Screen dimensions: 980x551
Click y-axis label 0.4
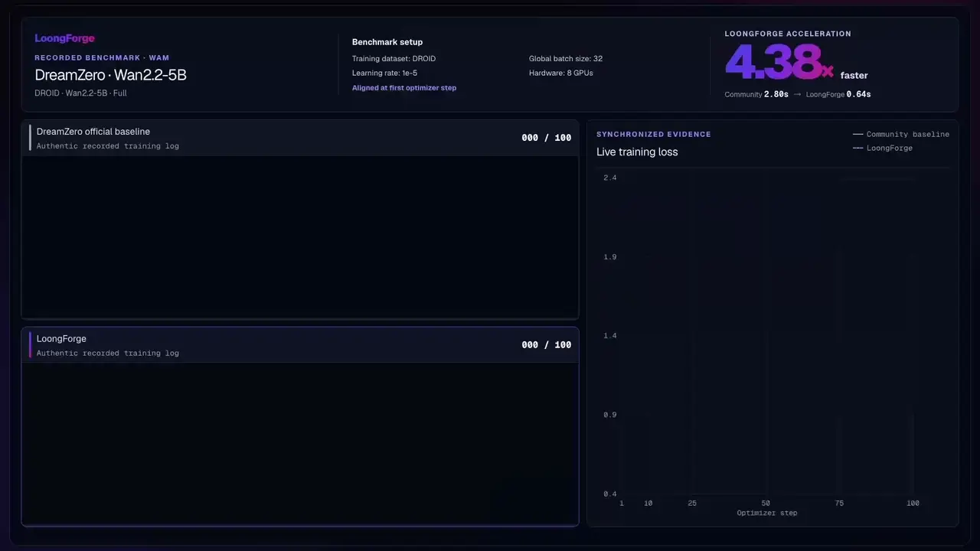tap(609, 494)
